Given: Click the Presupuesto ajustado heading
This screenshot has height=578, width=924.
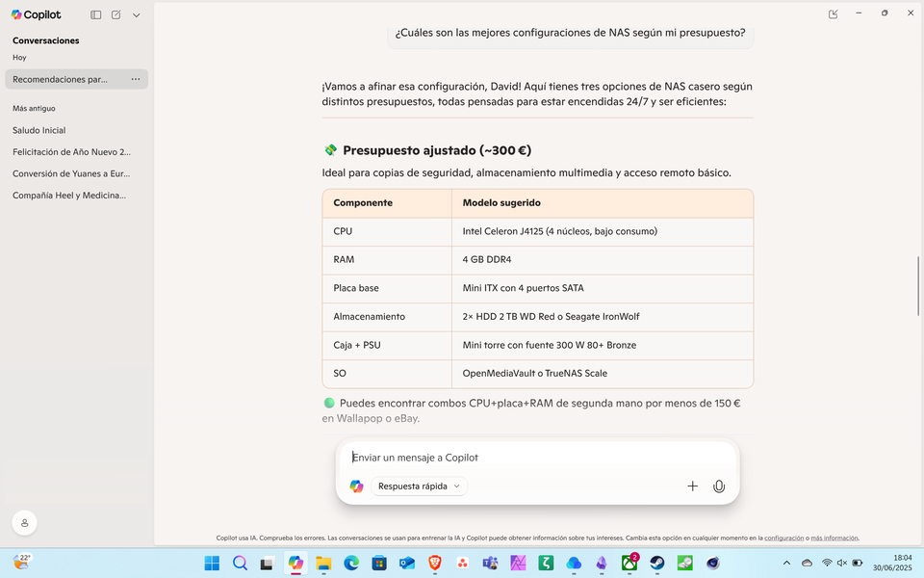Looking at the screenshot, I should click(x=437, y=150).
